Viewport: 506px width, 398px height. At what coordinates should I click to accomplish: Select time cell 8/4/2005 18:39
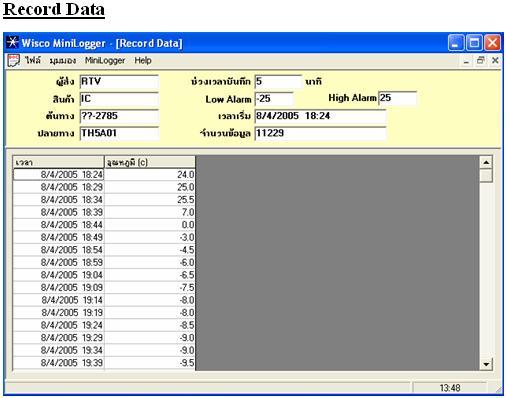(x=59, y=212)
